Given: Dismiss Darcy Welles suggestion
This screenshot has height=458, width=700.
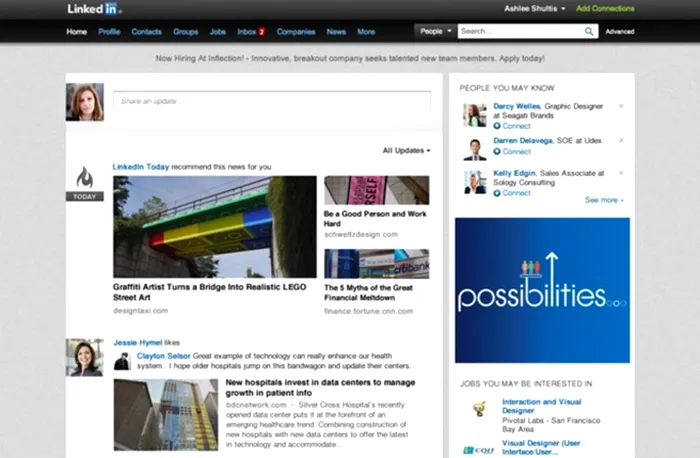Looking at the screenshot, I should point(621,106).
